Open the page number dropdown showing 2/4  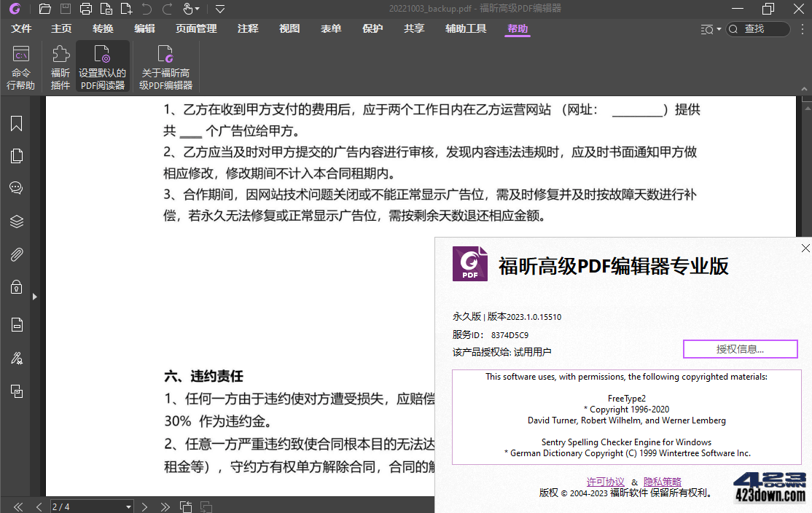[x=128, y=506]
